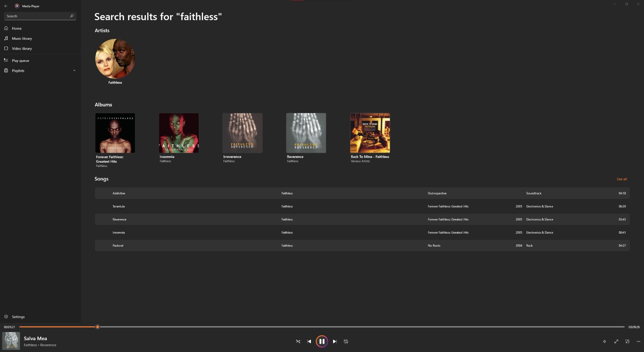Screen dimensions: 644x352
Task: Switch to full screen view
Action: point(616,341)
